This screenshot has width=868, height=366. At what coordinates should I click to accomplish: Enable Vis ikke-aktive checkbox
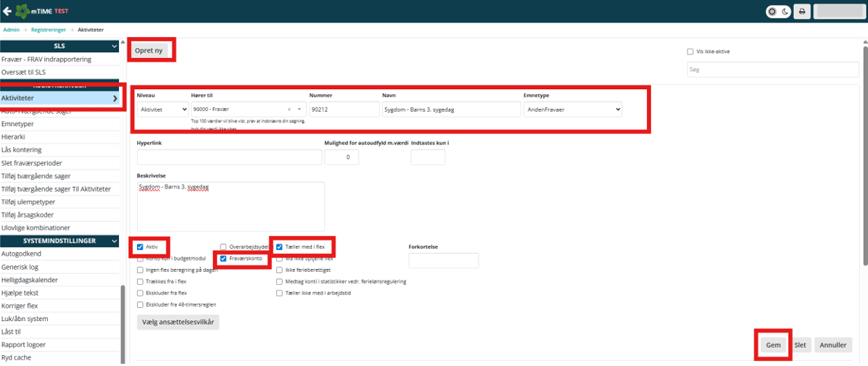690,51
